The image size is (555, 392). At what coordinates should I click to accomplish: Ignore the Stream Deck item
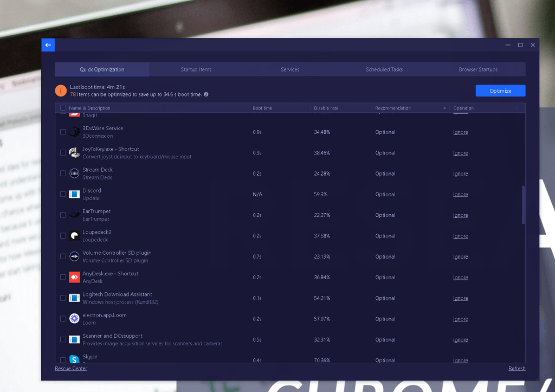tap(461, 173)
